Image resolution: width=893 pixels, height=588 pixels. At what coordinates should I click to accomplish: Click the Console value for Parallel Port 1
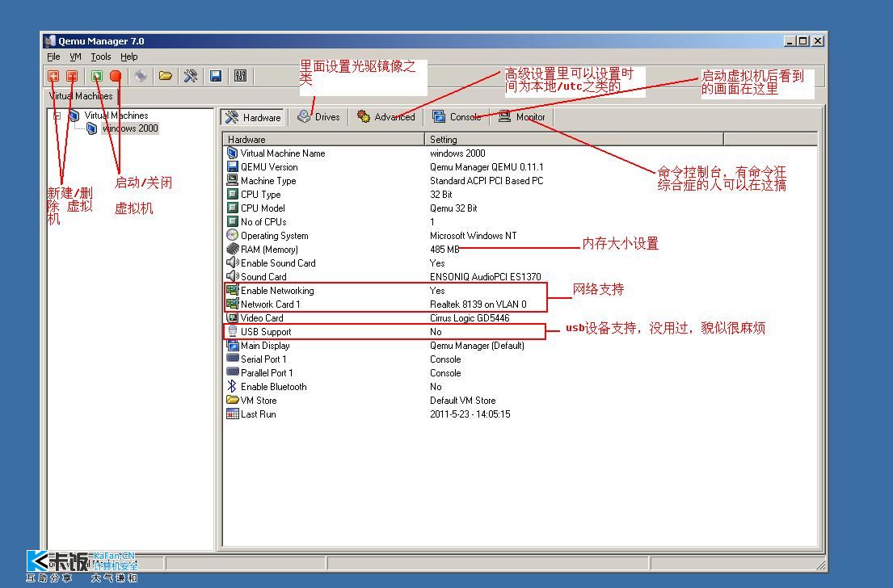445,373
